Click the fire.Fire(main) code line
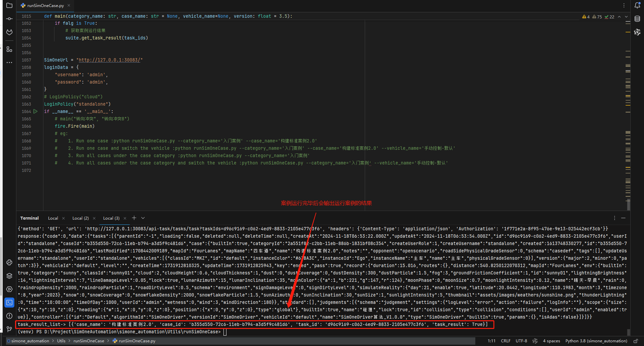The height and width of the screenshot is (346, 644). pos(74,126)
